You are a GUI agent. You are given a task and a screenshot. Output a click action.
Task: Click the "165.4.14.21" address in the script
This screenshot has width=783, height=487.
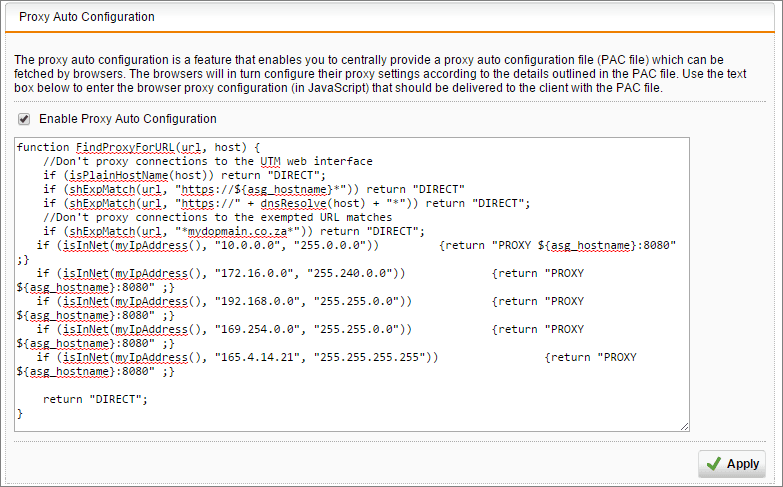point(258,357)
